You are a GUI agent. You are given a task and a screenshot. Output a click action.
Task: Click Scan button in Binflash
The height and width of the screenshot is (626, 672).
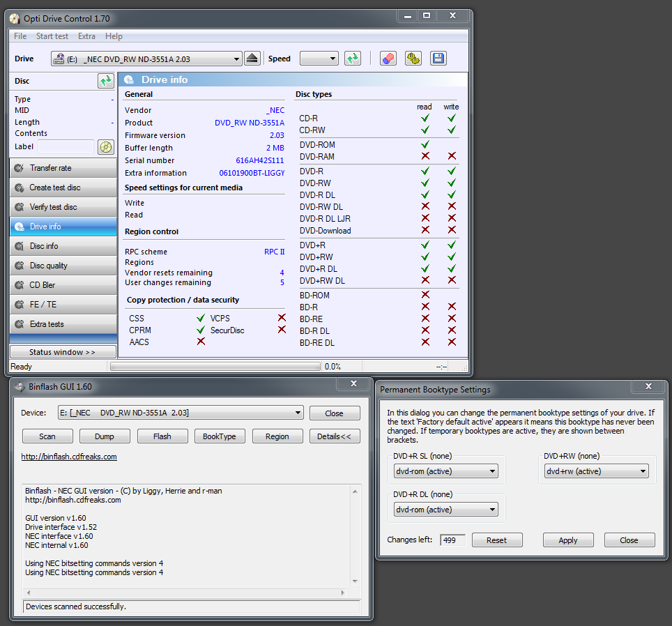pos(47,436)
